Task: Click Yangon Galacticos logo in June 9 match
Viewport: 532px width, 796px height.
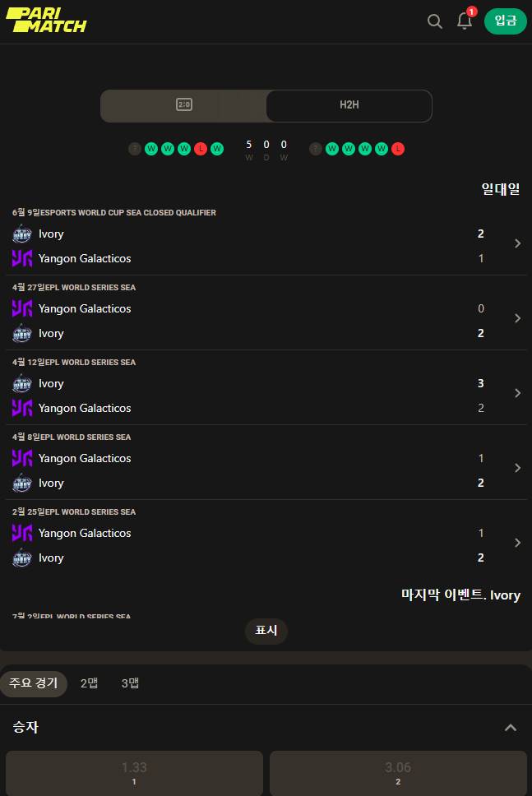Action: coord(22,258)
